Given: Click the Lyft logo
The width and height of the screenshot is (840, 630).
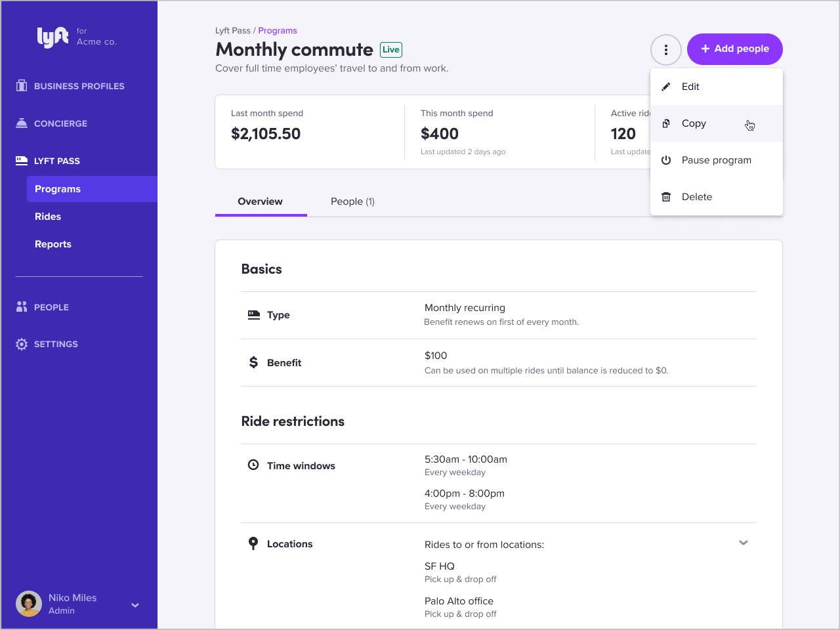Looking at the screenshot, I should click(x=52, y=37).
